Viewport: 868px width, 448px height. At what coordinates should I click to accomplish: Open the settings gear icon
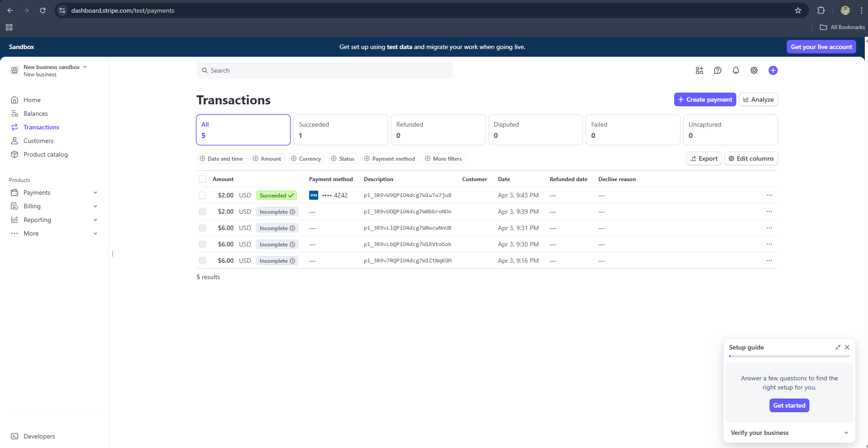(754, 70)
